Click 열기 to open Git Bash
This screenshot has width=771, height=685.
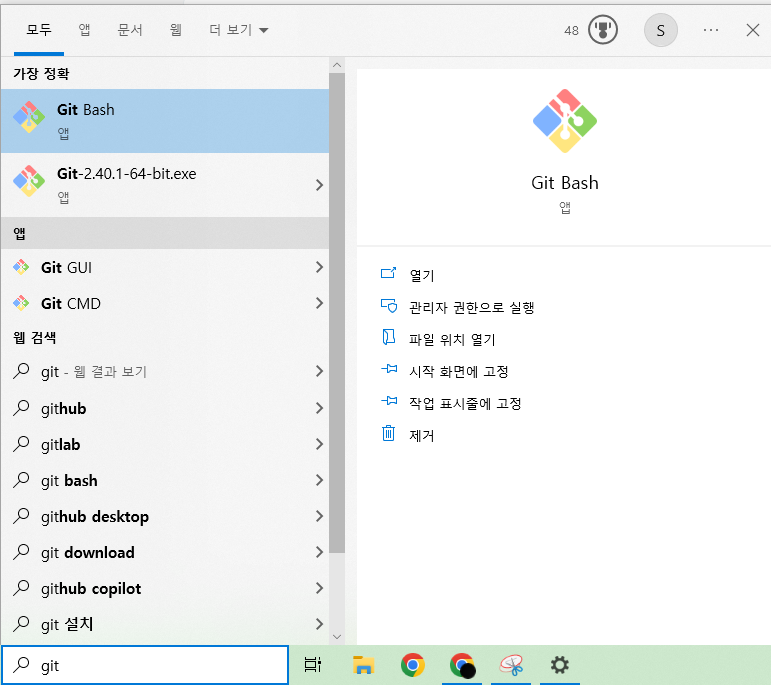(422, 275)
